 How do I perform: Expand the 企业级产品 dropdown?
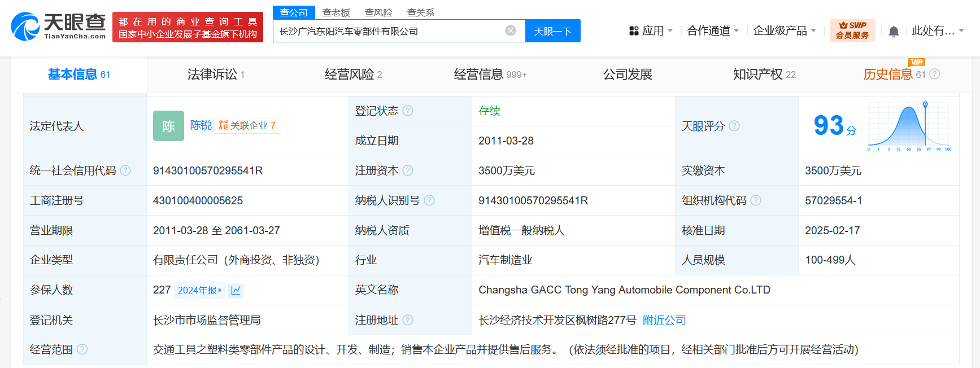click(x=785, y=30)
